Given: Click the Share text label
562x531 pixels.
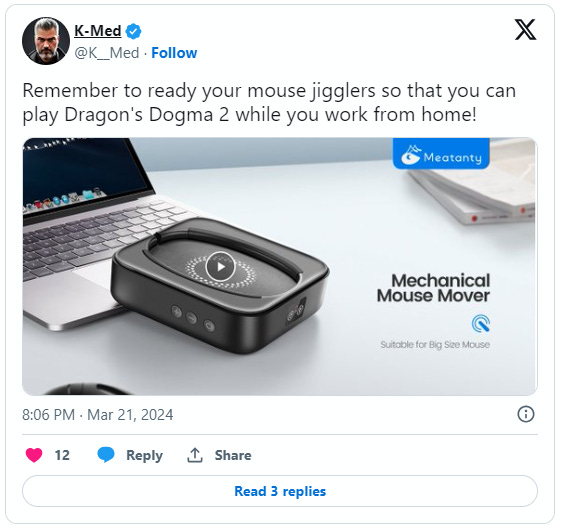Looking at the screenshot, I should (x=233, y=455).
